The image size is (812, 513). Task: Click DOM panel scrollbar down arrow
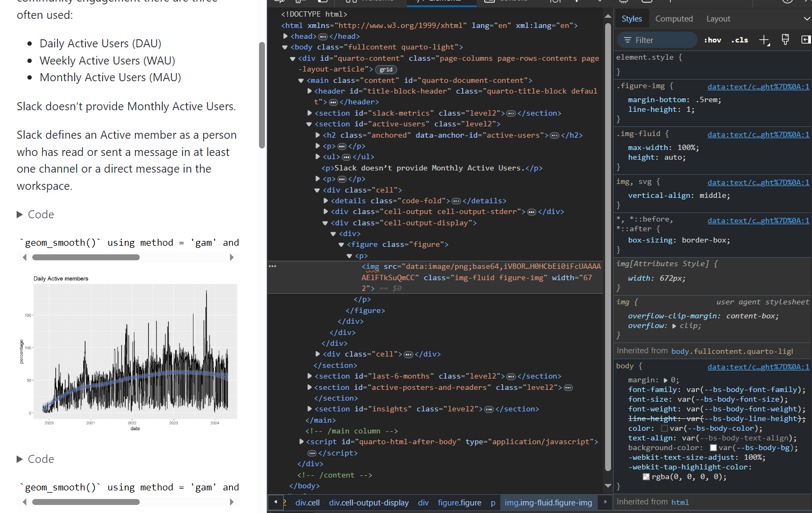608,486
